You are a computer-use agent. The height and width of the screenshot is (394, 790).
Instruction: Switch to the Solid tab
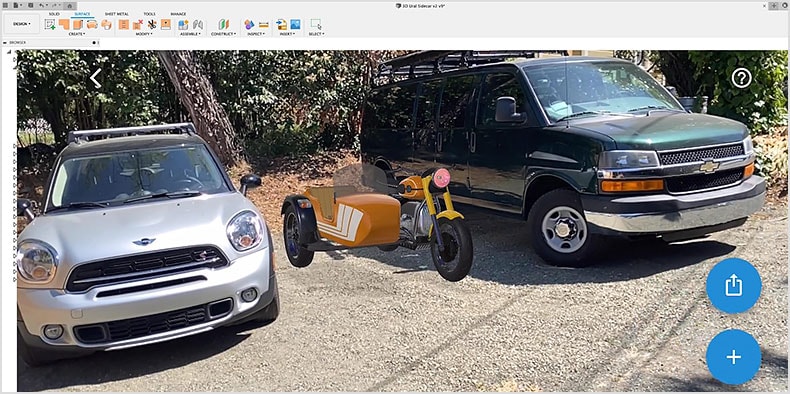click(x=54, y=14)
